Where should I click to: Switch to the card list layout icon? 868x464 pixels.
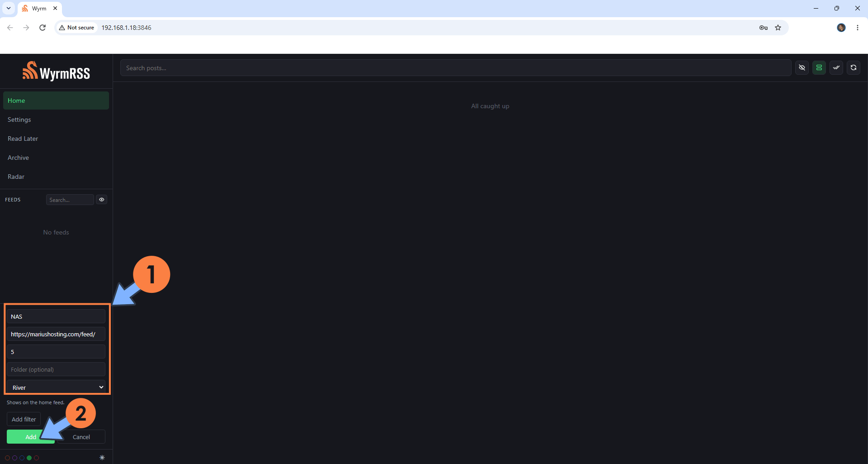[819, 68]
